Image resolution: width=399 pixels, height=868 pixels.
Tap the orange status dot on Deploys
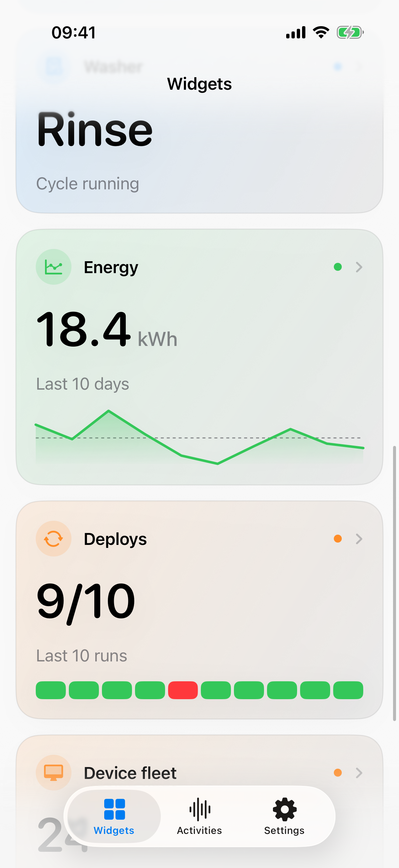338,539
